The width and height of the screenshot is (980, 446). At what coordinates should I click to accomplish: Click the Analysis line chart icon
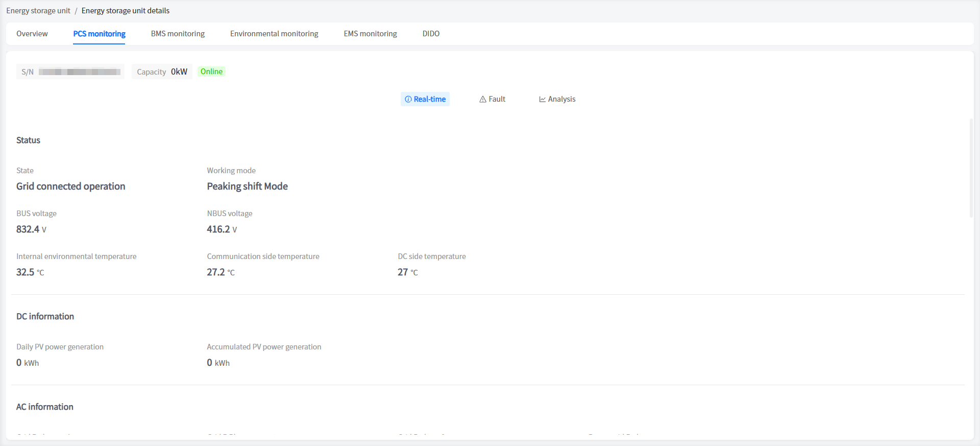tap(542, 99)
